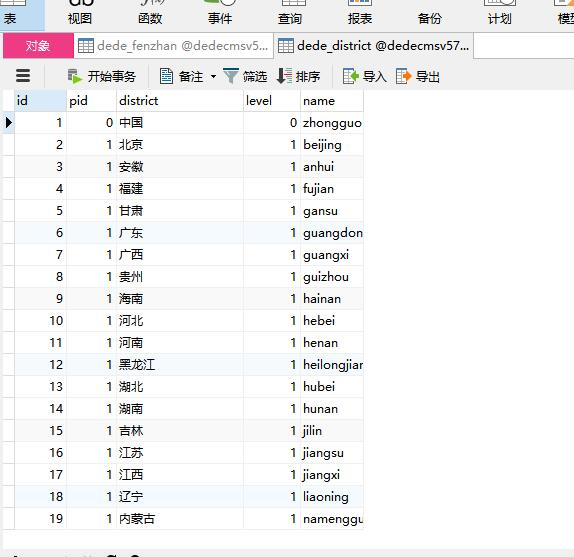Click the hamburger menu icon in toolbar
Image resolution: width=574 pixels, height=557 pixels.
(23, 76)
